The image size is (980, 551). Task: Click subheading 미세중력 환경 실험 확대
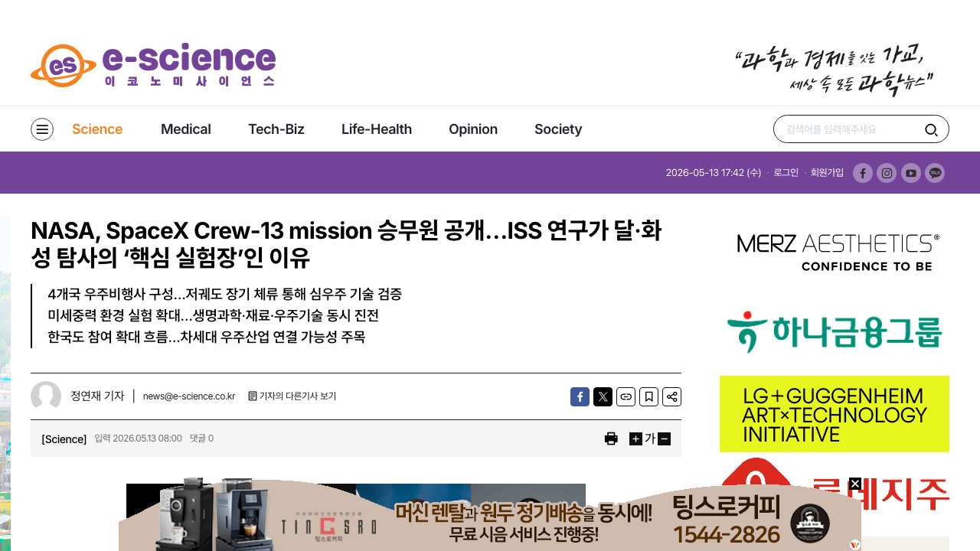tap(213, 316)
